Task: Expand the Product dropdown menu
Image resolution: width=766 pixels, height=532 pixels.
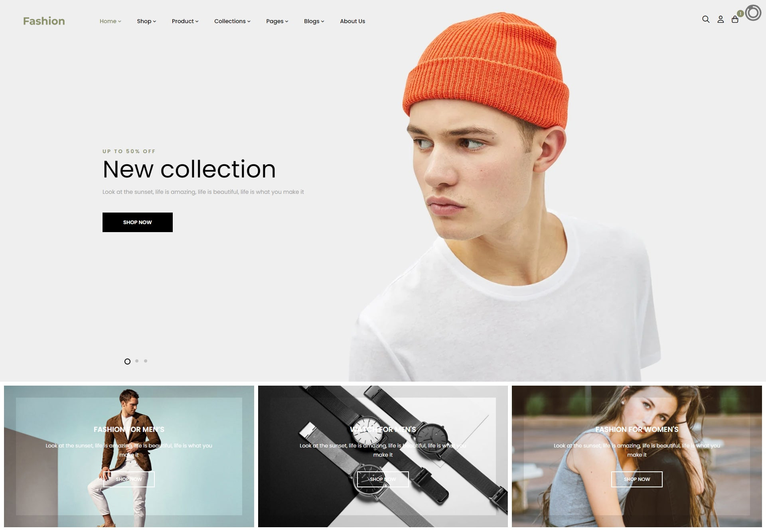Action: [x=184, y=21]
